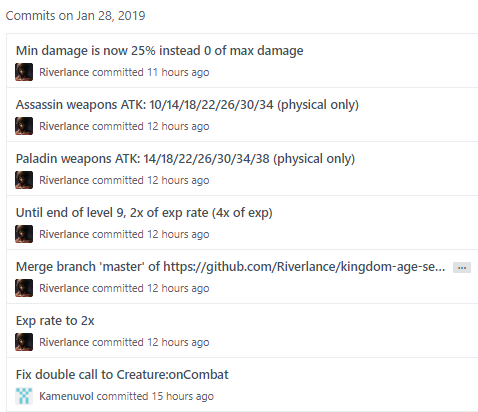The image size is (478, 412).
Task: Open Kamenuvol's identicon avatar
Action: 24,396
